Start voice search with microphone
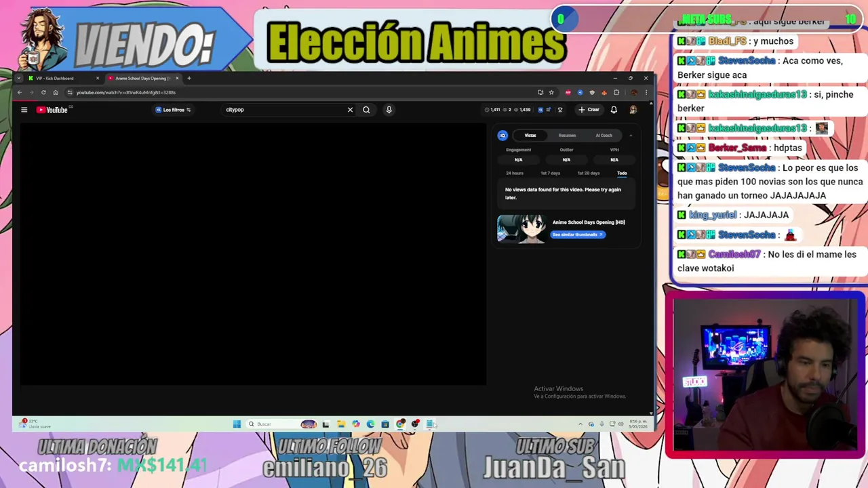868x488 pixels. (x=389, y=110)
